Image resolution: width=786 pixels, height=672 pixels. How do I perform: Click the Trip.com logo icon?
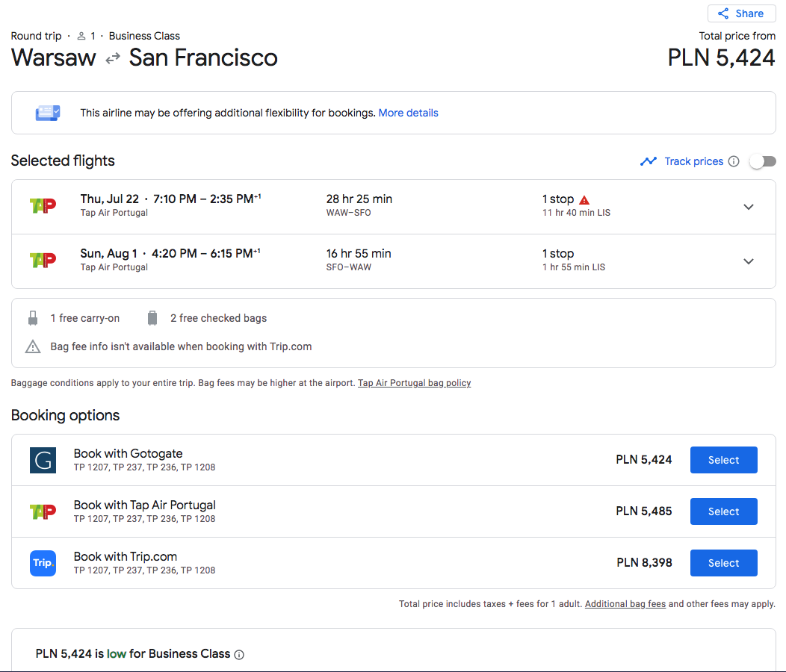[x=43, y=563]
